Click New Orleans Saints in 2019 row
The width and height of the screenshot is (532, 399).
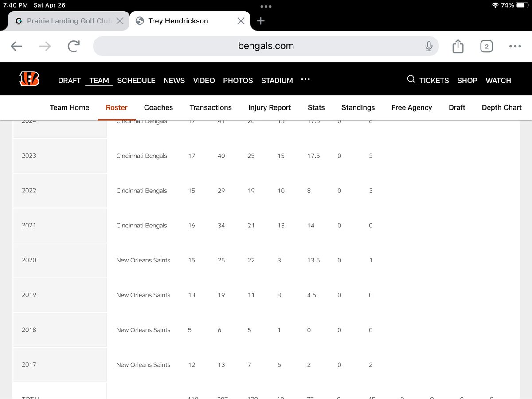click(143, 295)
